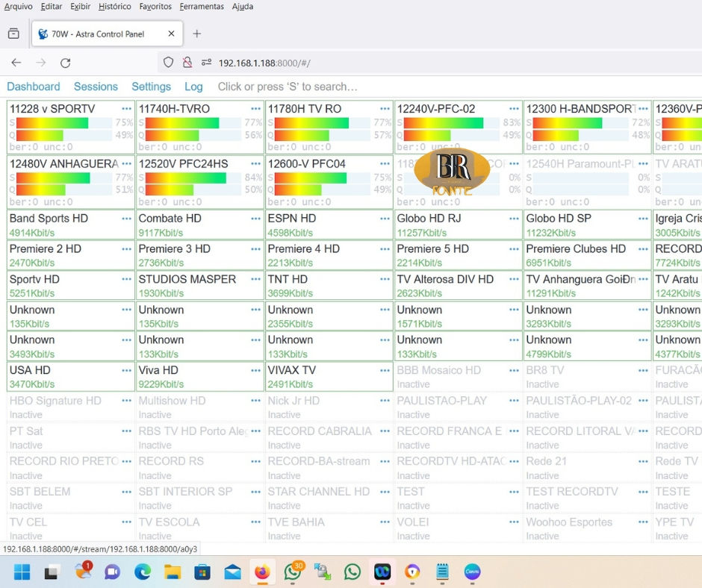
Task: Open Microsoft Edge from the taskbar
Action: [x=143, y=572]
